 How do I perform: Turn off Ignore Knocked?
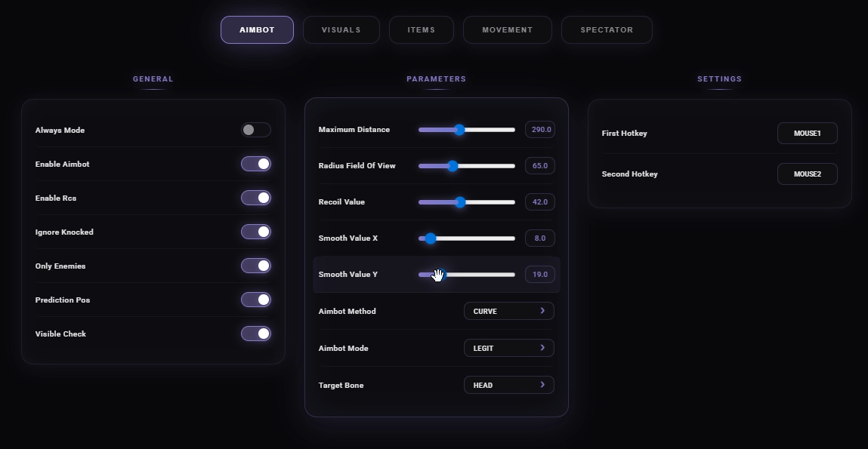256,232
